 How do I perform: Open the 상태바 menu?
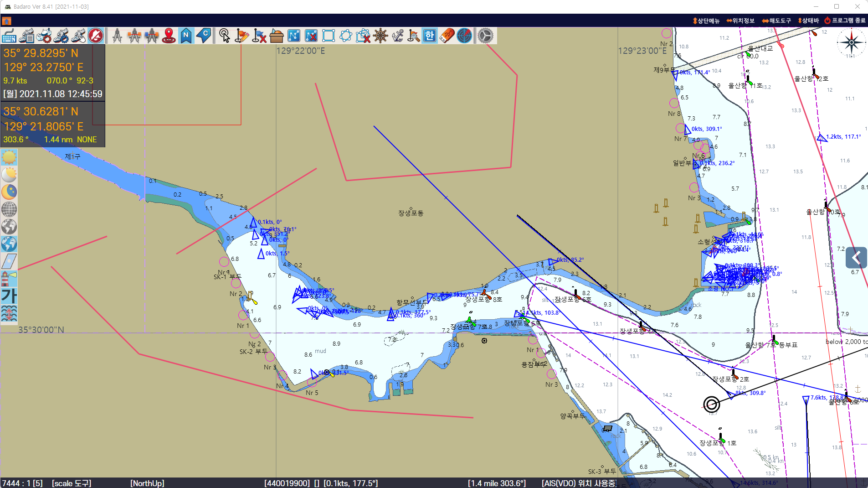tap(808, 21)
